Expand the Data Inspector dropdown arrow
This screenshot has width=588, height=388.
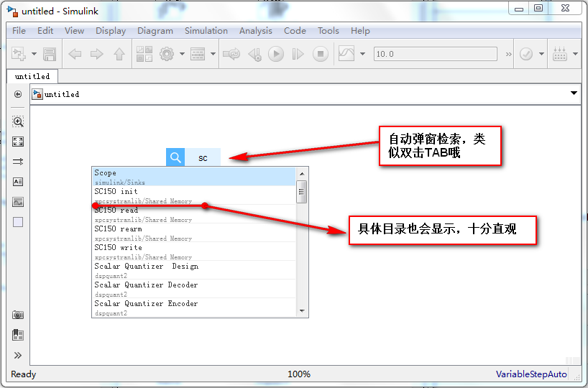362,54
